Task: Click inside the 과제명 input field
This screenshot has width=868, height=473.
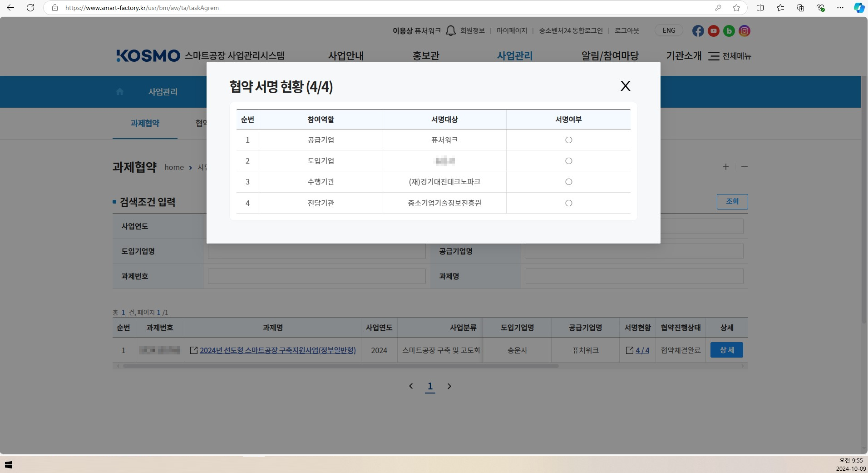Action: [634, 276]
